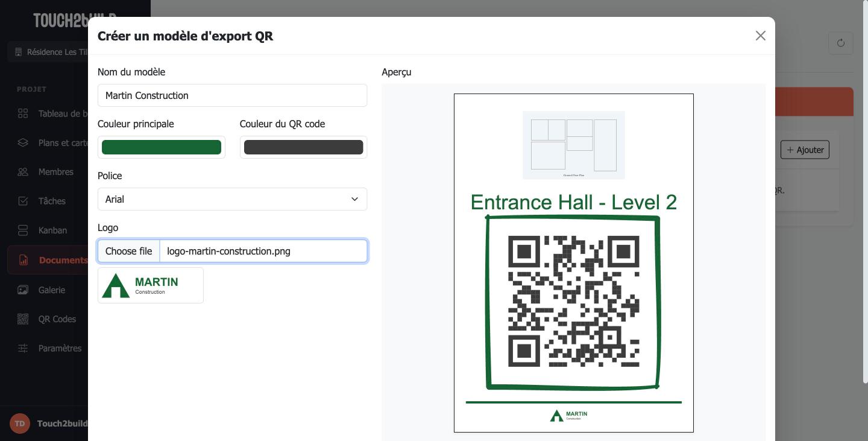868x441 pixels.
Task: Click the Martin Construction logo thumbnail
Action: click(151, 285)
